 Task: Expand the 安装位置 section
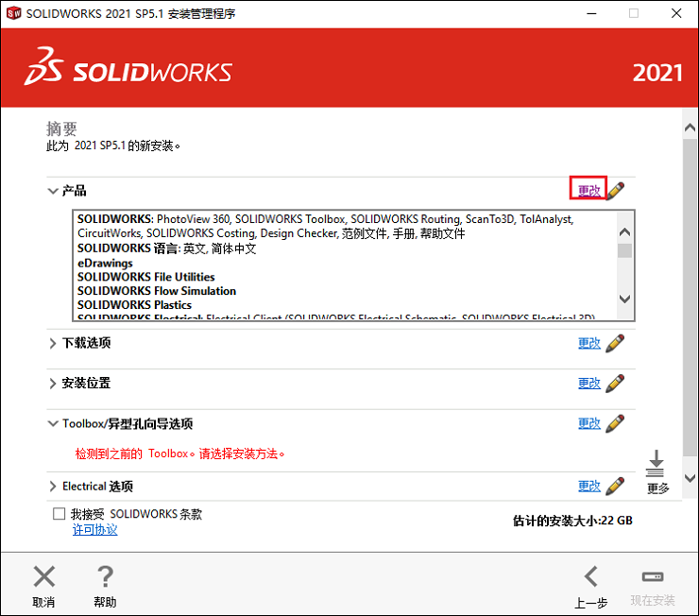pos(53,384)
